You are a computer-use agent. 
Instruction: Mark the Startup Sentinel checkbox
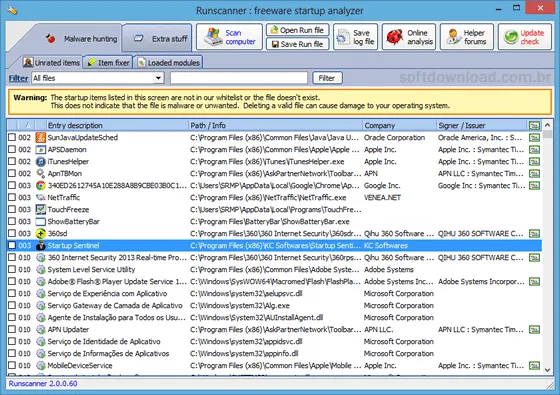point(12,246)
